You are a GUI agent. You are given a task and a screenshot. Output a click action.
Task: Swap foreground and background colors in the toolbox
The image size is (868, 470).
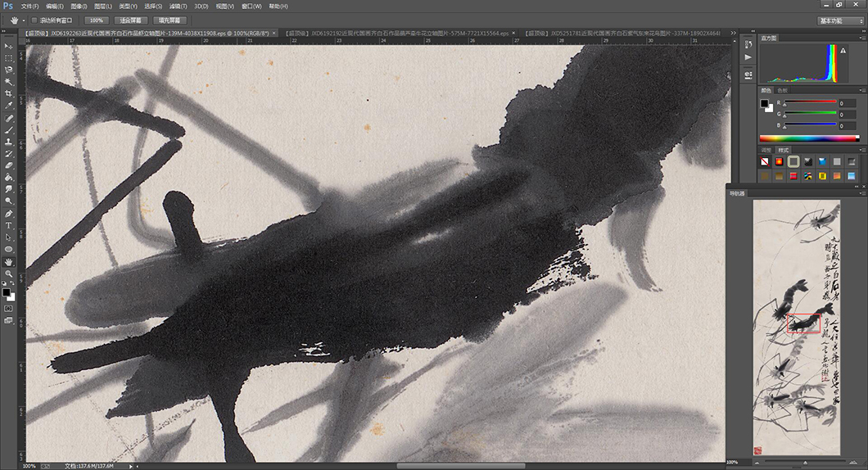tap(12, 284)
